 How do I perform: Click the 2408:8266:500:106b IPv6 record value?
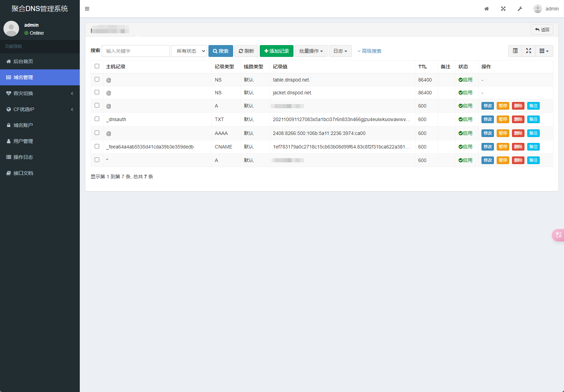pyautogui.click(x=319, y=133)
